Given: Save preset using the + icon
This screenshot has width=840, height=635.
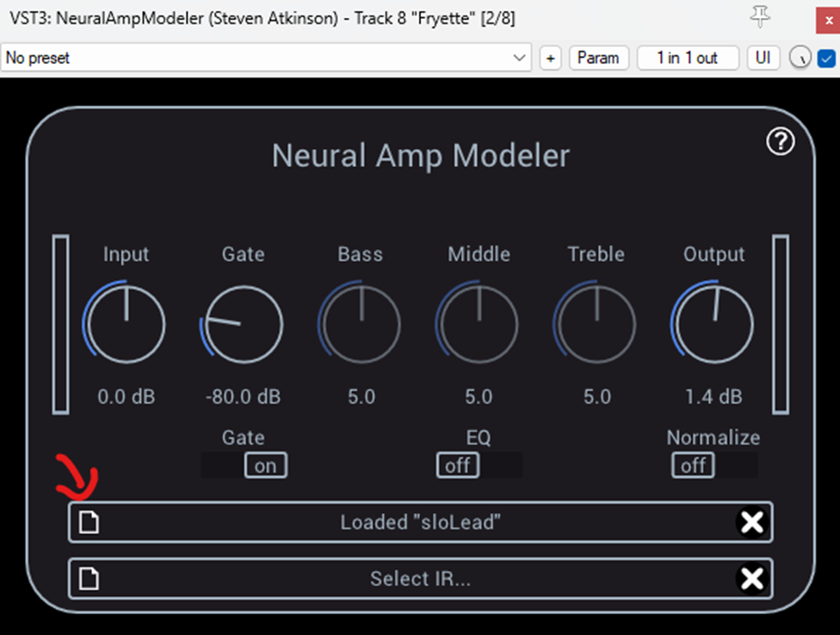Looking at the screenshot, I should [x=549, y=57].
